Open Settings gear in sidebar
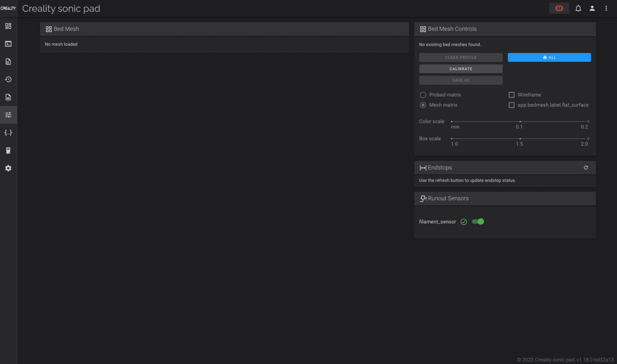617x364 pixels. (8, 168)
